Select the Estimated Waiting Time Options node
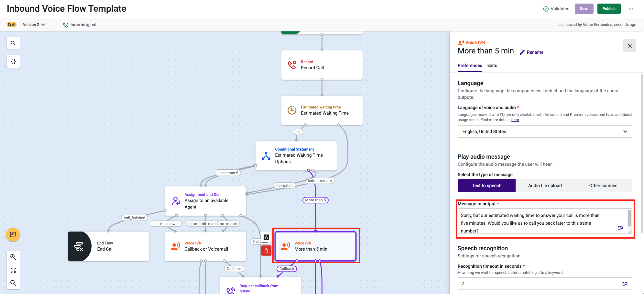644x294 pixels. (296, 156)
